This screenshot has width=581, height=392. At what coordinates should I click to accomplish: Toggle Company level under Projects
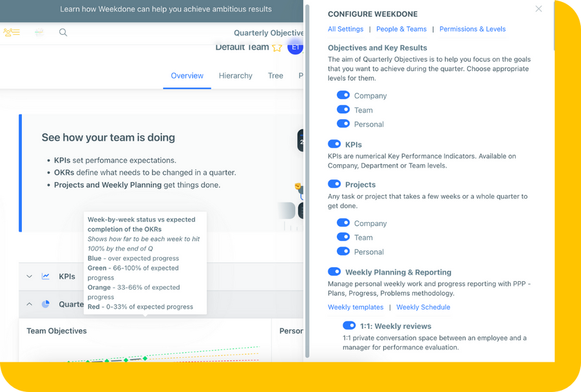[x=343, y=223]
